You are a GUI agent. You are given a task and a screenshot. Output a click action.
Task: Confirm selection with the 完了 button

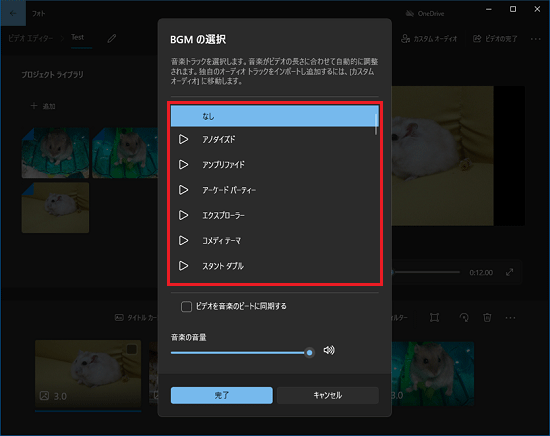click(222, 395)
